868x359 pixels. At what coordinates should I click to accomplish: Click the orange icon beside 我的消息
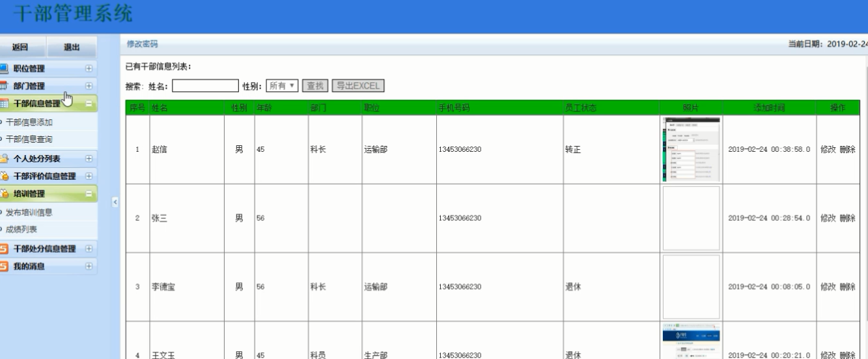pyautogui.click(x=5, y=266)
